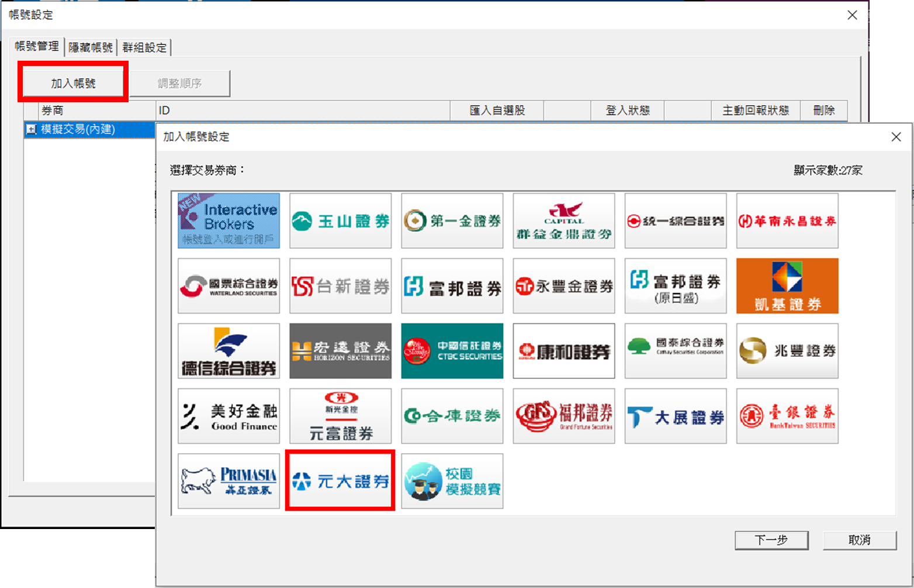
Task: Click 下一步 to proceed
Action: [771, 540]
